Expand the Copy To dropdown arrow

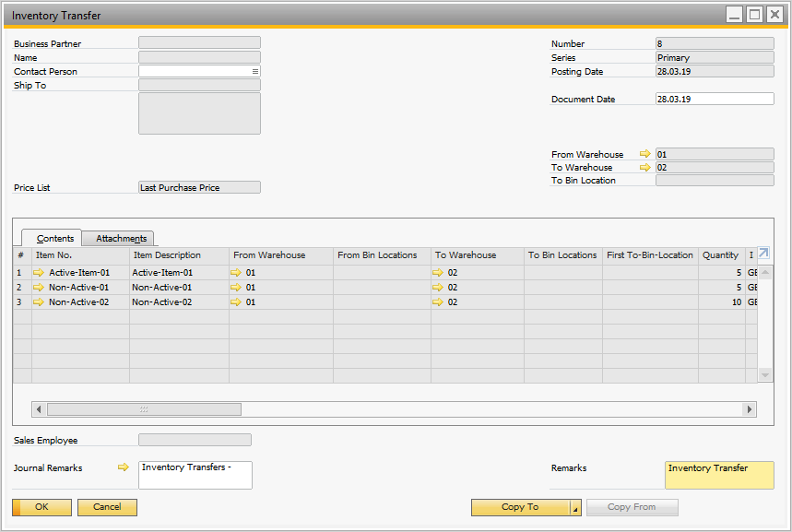pyautogui.click(x=575, y=508)
